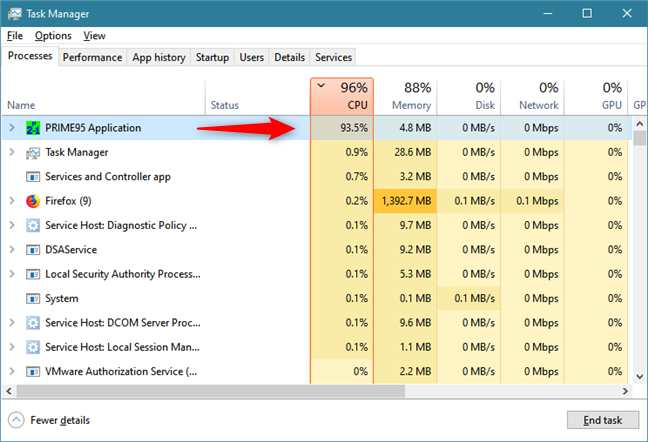Click the System process icon
This screenshot has width=648, height=442.
point(33,299)
